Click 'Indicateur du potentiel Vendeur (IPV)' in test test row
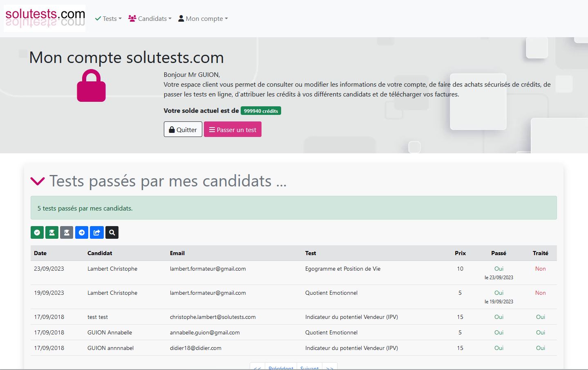 tap(351, 317)
